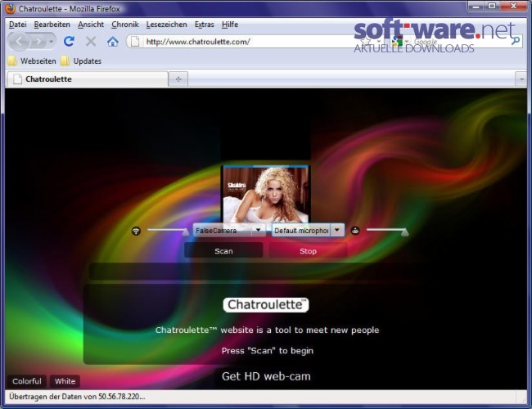The height and width of the screenshot is (409, 532).
Task: Go to the home page icon
Action: point(113,42)
